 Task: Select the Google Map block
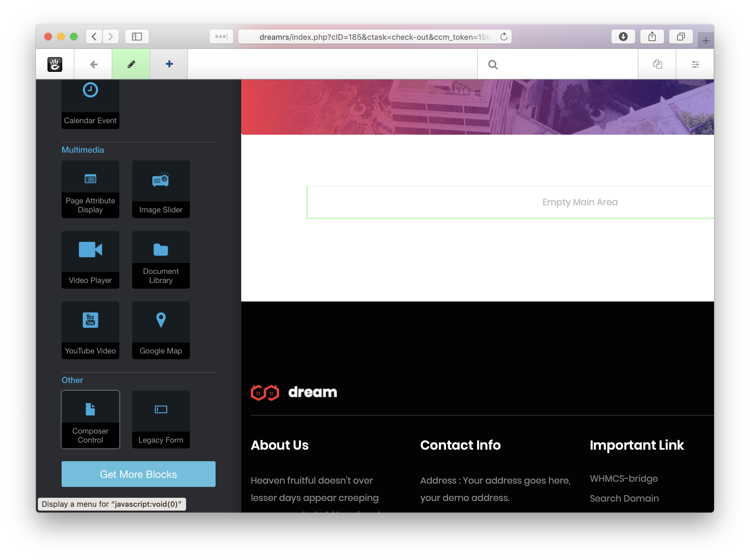point(161,330)
